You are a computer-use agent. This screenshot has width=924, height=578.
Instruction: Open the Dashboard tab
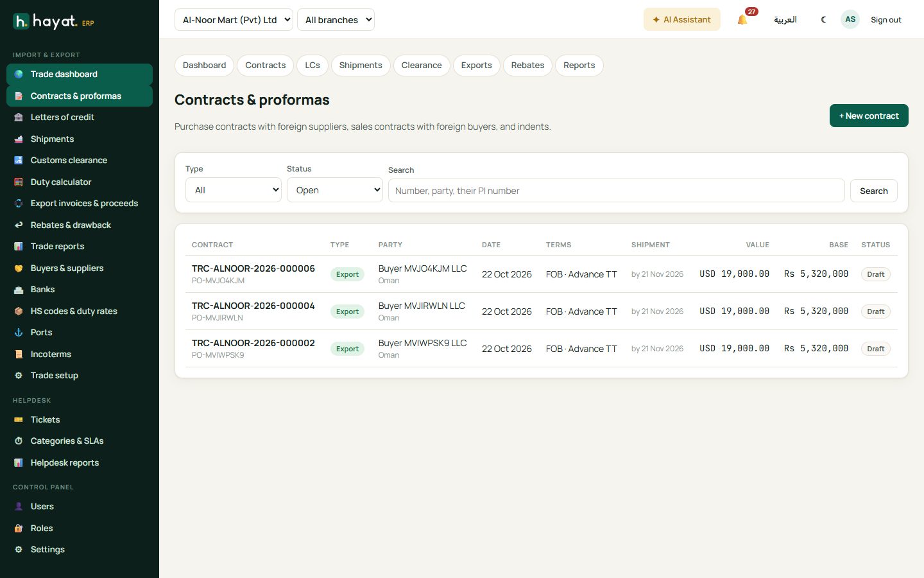click(x=204, y=66)
